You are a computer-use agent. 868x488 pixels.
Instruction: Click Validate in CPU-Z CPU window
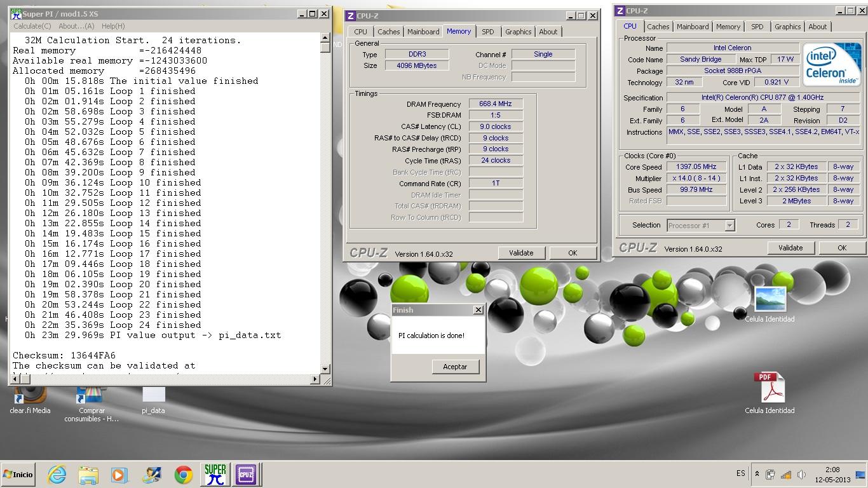point(790,248)
